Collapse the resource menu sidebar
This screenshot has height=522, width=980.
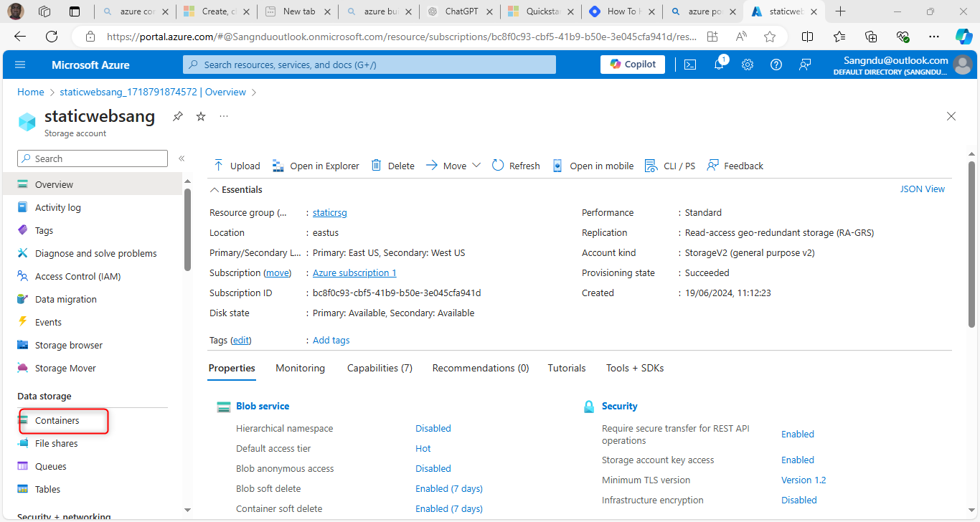(182, 158)
